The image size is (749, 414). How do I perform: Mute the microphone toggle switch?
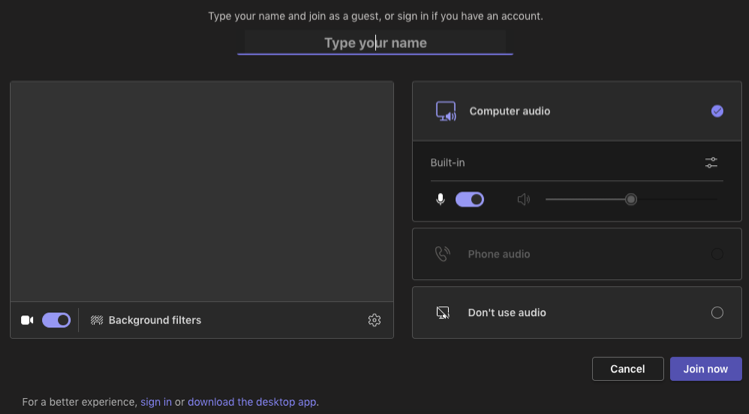(470, 199)
